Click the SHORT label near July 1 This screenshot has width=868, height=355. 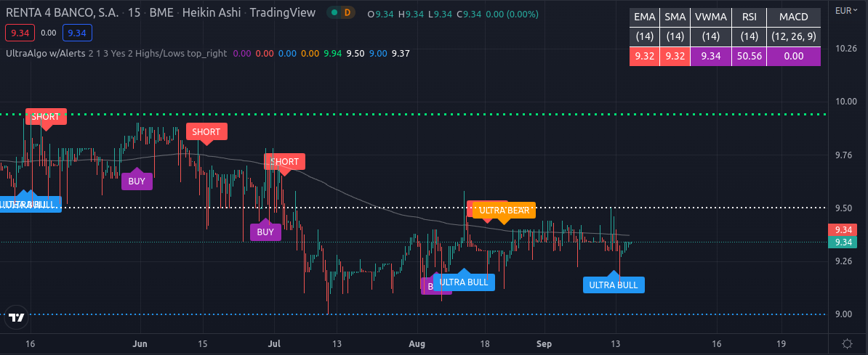pos(284,162)
